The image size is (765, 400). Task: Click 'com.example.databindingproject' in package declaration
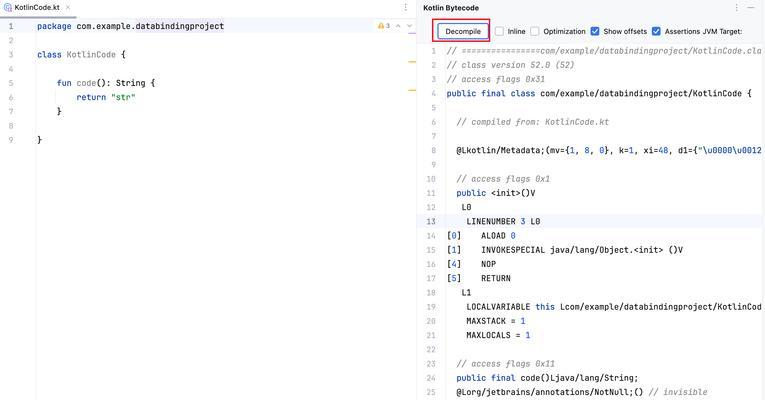coord(150,26)
